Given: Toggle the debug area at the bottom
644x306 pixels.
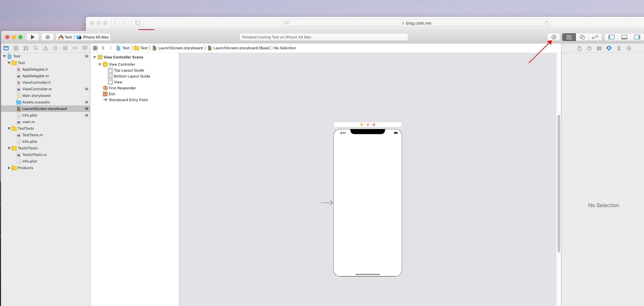Looking at the screenshot, I should pos(624,37).
